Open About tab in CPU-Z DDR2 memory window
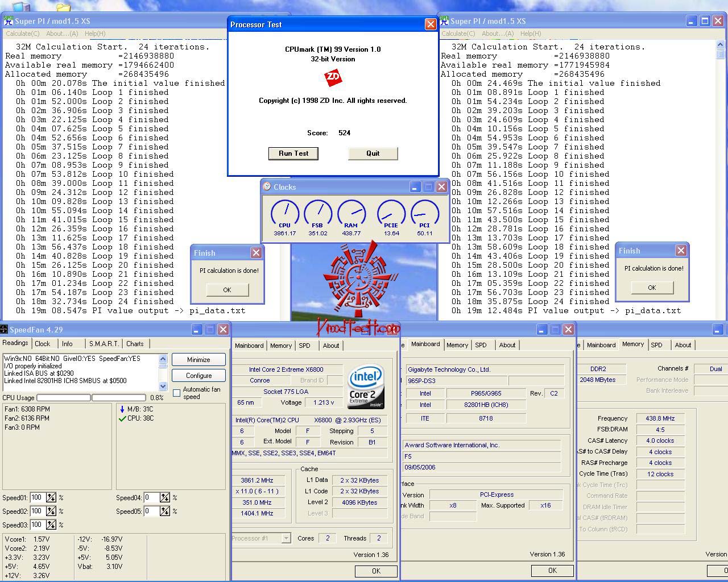728x582 pixels. [683, 345]
